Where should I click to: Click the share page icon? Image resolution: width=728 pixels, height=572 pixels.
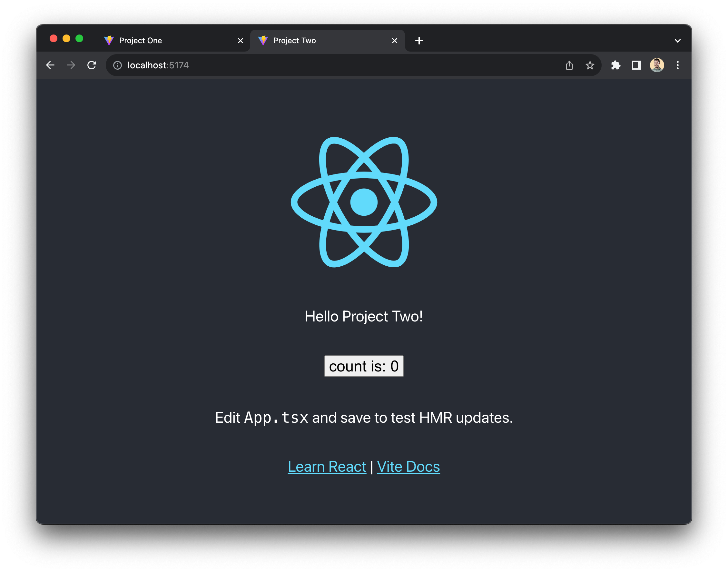(x=569, y=65)
